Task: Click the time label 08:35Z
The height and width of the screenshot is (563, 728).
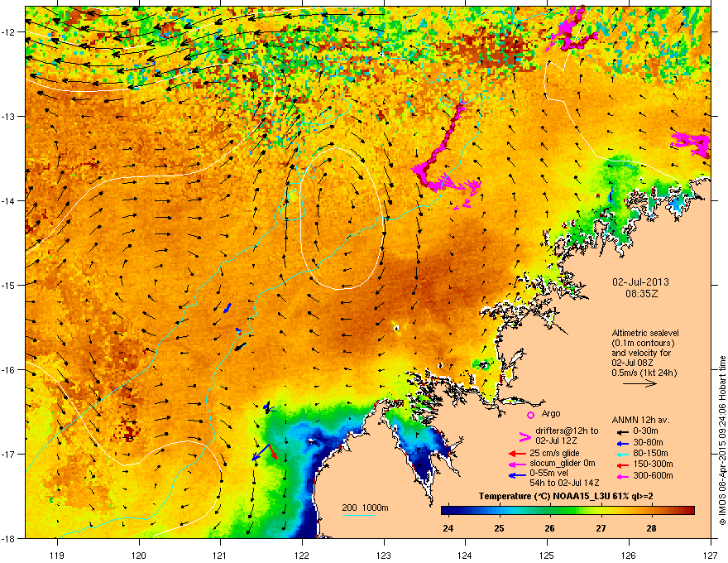Action: click(x=641, y=294)
